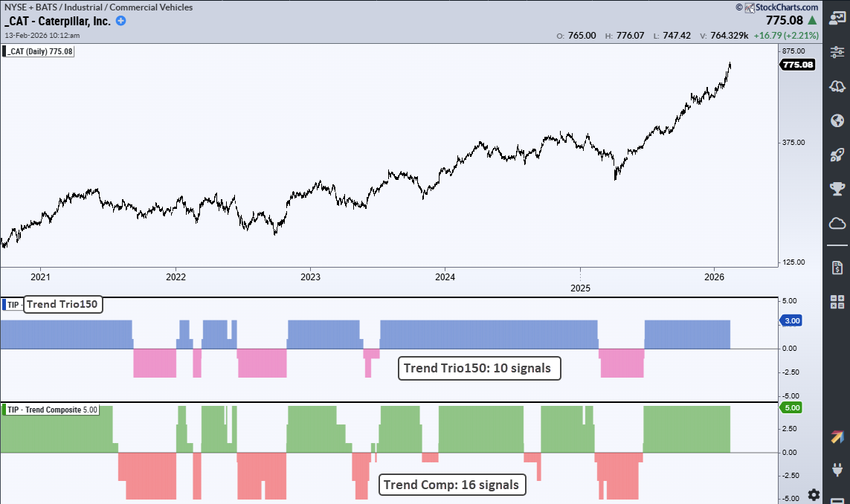Screen dimensions: 850x504
Task: Click the green 5.00 Trend Composite value tag
Action: 791,407
